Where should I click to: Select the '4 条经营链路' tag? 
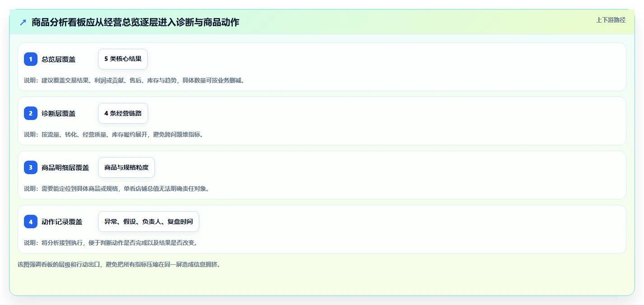123,113
